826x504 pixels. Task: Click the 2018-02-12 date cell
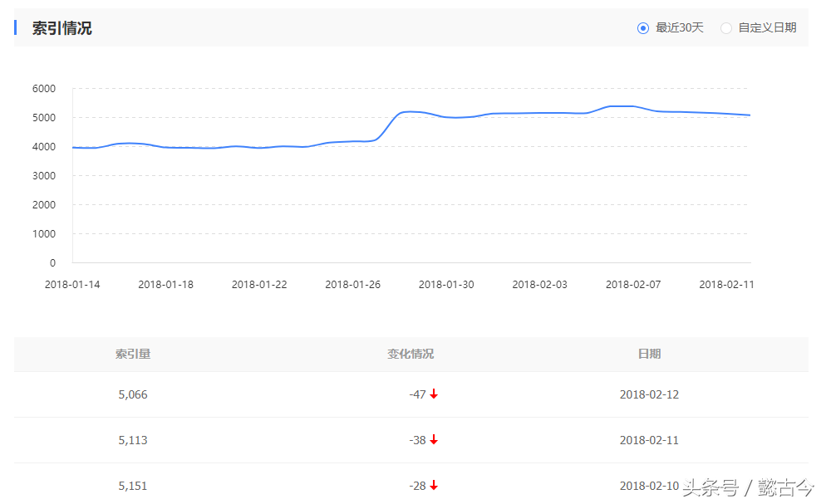(649, 394)
